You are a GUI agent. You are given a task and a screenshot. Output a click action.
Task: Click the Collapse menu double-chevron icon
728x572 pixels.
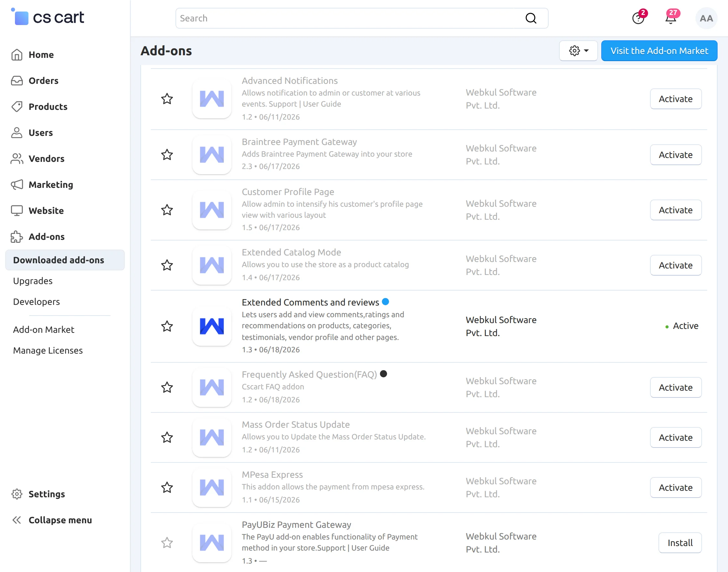[x=17, y=520]
